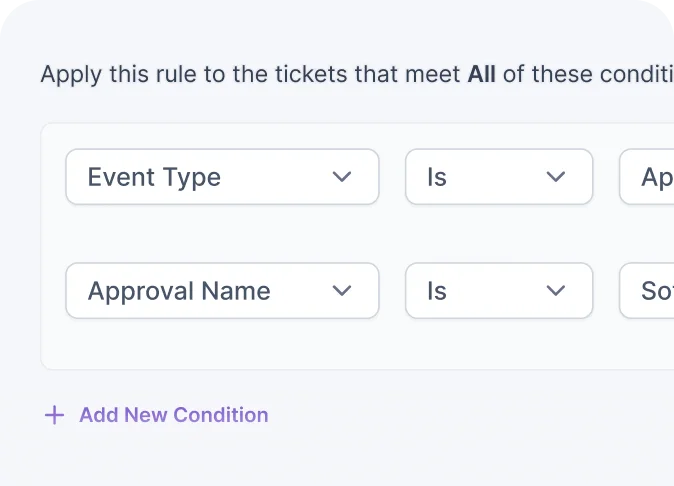Click the "Is" text in the Approval Name row

[437, 291]
